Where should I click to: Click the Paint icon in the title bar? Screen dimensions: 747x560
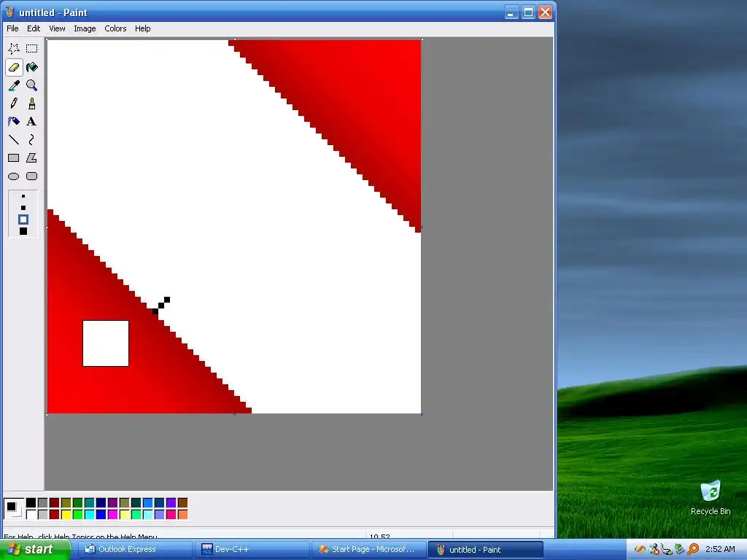(9, 12)
